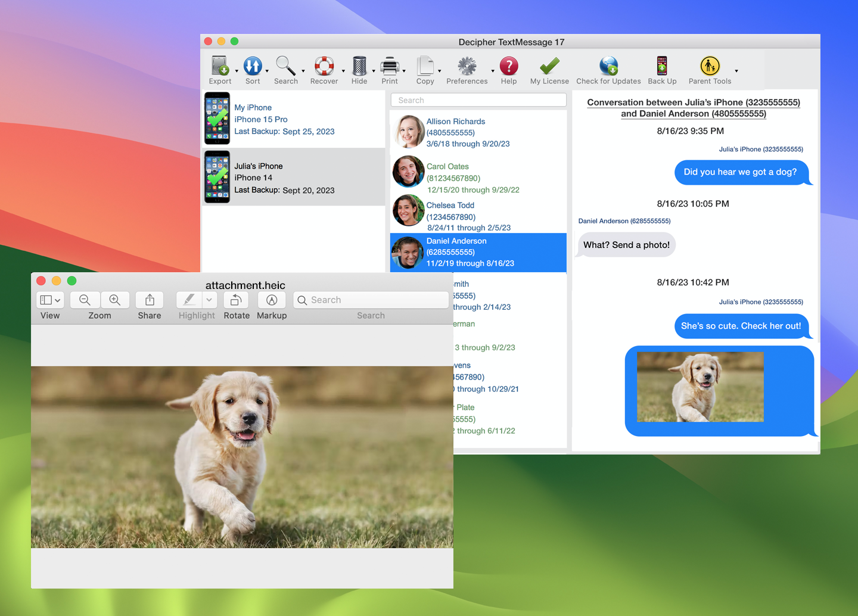Screen dimensions: 858x616
Task: Open the Highlight color dropdown in Preview
Action: tap(209, 300)
